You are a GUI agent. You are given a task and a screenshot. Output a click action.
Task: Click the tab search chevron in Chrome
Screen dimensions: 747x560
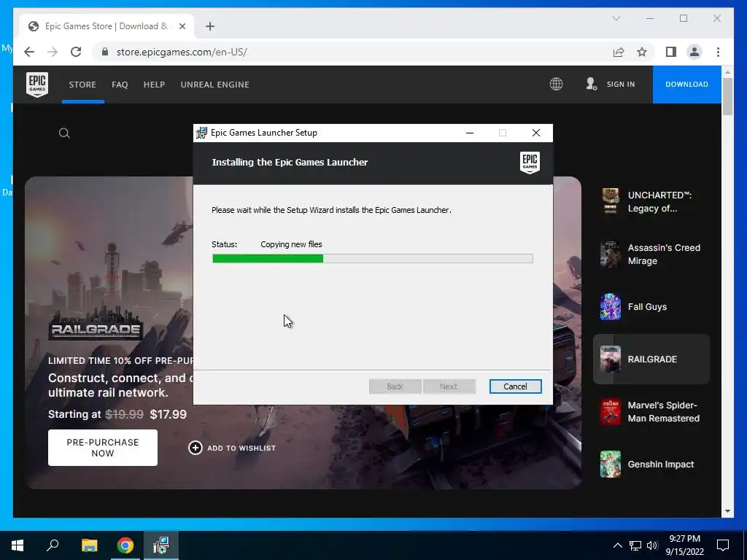(616, 18)
